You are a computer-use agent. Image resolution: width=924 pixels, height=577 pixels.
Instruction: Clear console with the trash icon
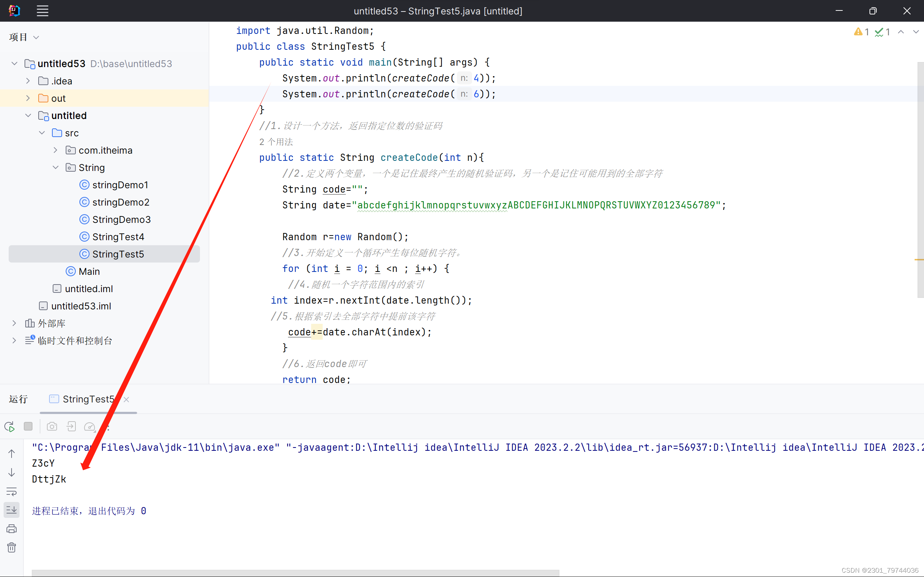[12, 548]
